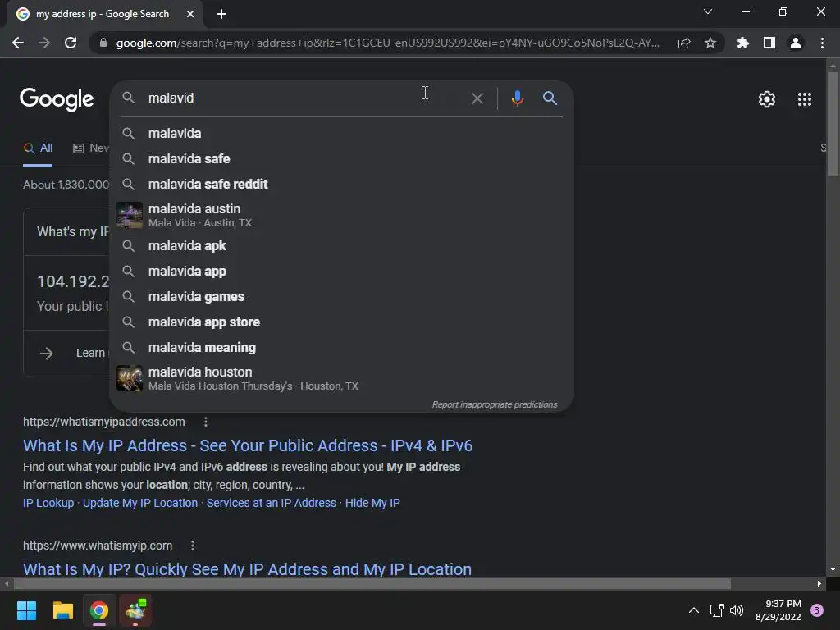The height and width of the screenshot is (630, 840).
Task: Select the 'malavida' suggestion
Action: [x=341, y=134]
